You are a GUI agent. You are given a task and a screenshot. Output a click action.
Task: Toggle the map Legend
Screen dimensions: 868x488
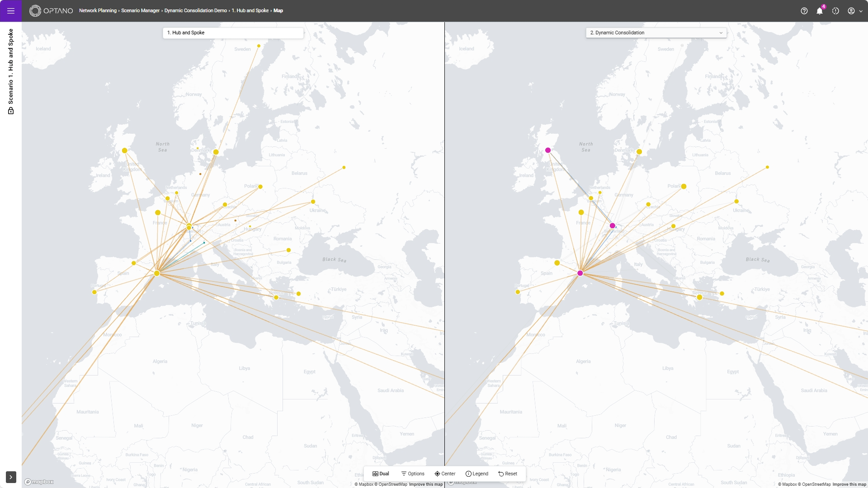477,474
